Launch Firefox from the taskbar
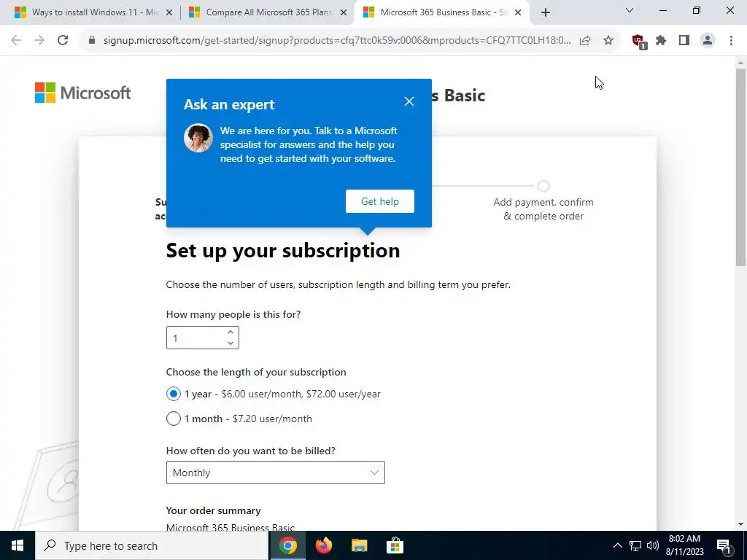This screenshot has width=747, height=560. pyautogui.click(x=323, y=545)
